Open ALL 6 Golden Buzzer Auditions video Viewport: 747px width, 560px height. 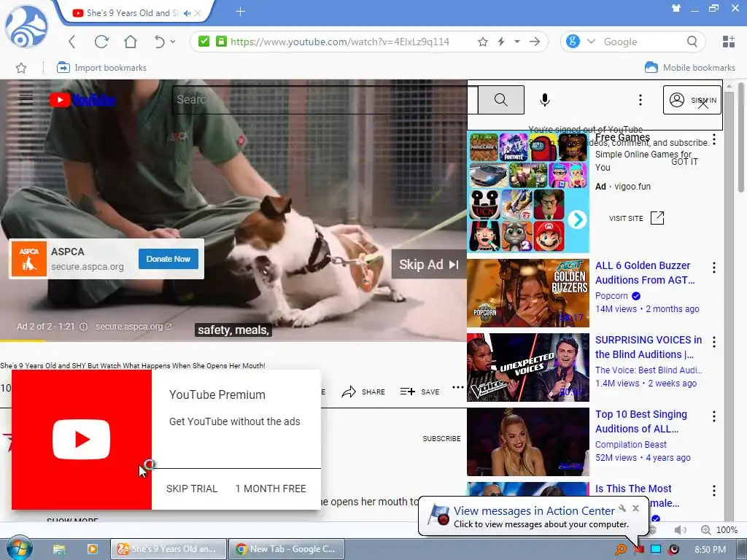[645, 273]
